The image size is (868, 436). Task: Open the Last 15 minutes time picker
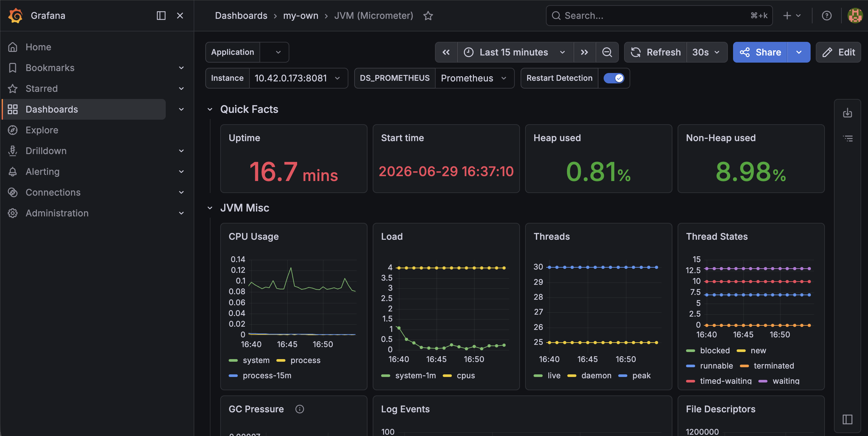515,52
